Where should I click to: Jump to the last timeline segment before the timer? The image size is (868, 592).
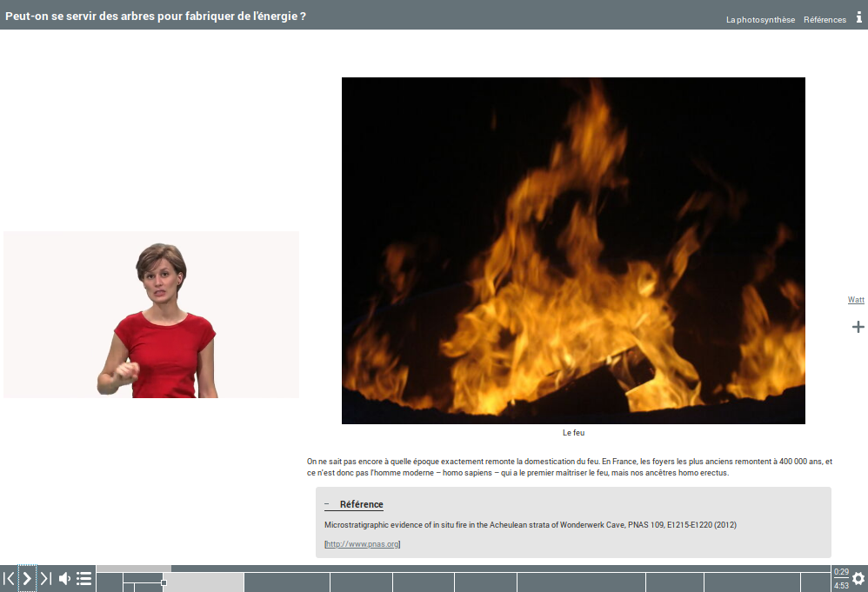[815, 582]
